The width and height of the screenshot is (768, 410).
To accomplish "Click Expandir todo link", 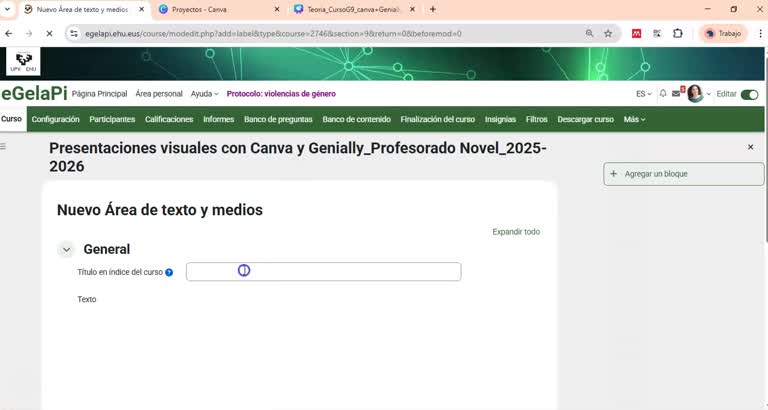I will (x=515, y=232).
